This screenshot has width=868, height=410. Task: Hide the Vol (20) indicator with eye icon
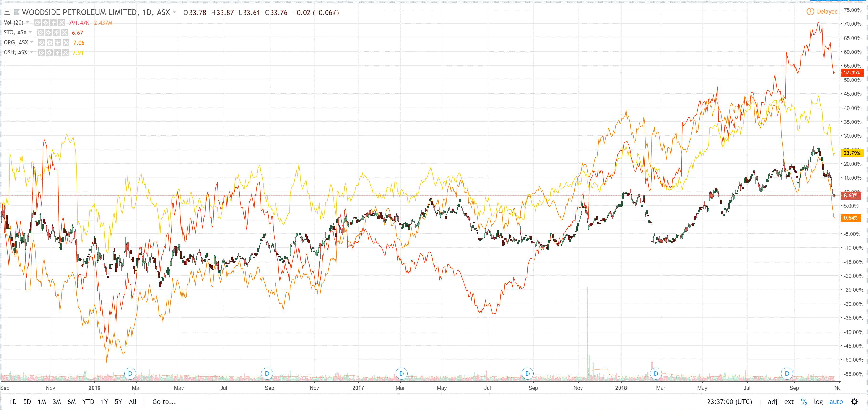(x=37, y=23)
